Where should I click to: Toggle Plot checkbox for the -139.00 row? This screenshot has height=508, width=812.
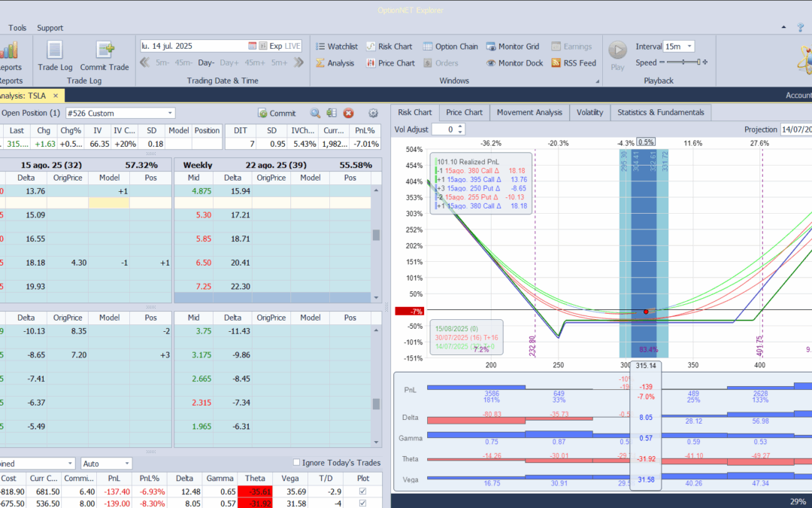(x=362, y=503)
